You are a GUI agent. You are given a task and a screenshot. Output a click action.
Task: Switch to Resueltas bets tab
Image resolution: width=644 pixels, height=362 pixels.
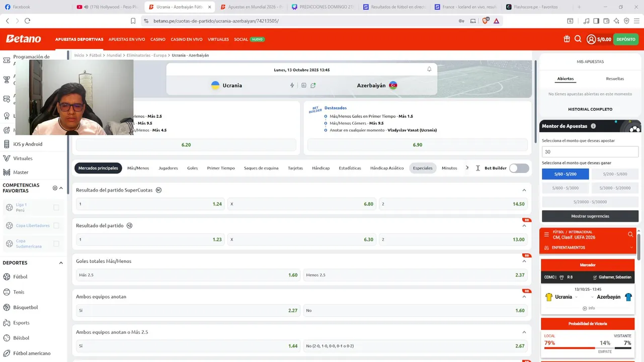click(615, 78)
